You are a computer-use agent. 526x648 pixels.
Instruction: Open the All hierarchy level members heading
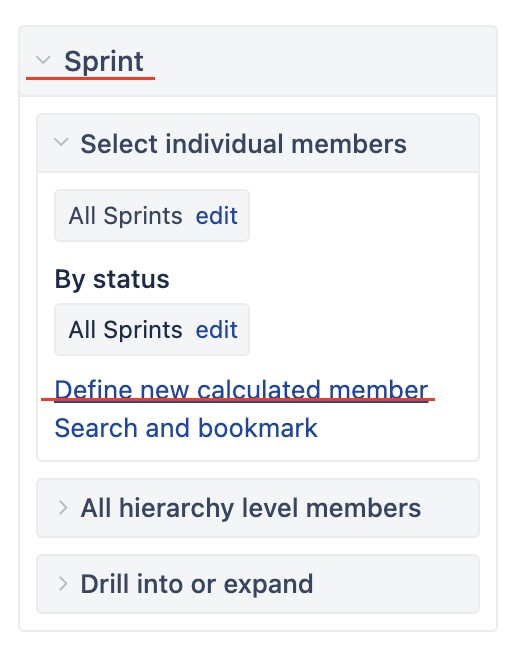[251, 508]
